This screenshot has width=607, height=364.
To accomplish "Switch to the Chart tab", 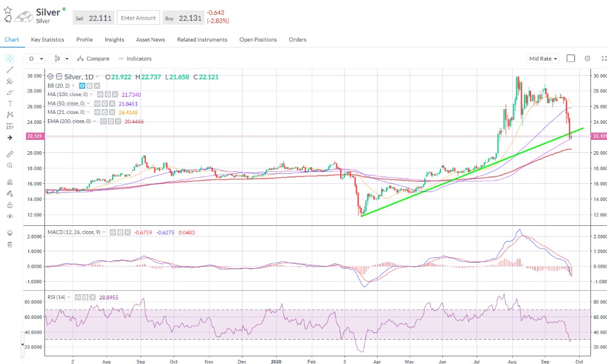I will pos(12,40).
